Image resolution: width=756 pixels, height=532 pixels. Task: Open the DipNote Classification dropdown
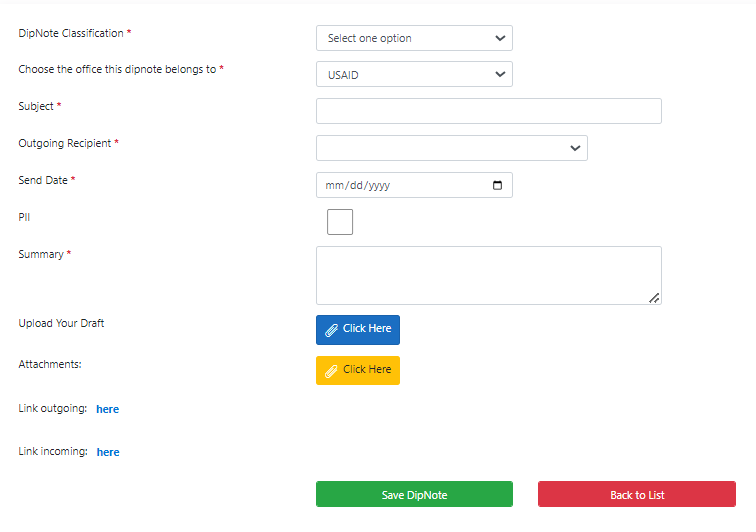[414, 38]
